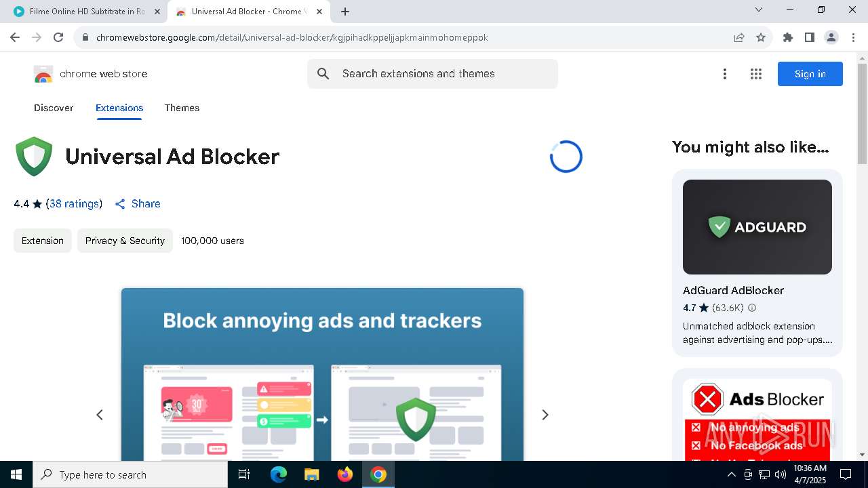Launch Firefox from the taskbar
The image size is (868, 488).
345,474
